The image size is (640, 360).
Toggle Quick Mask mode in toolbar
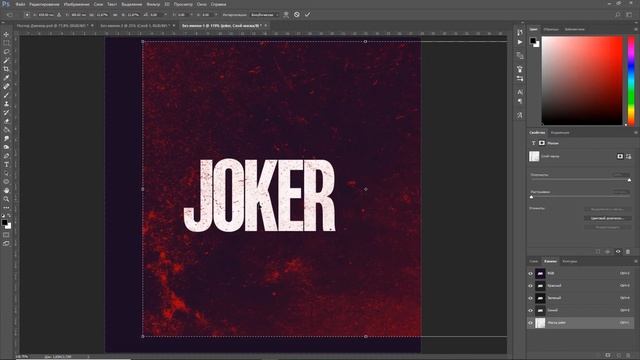pyautogui.click(x=6, y=235)
